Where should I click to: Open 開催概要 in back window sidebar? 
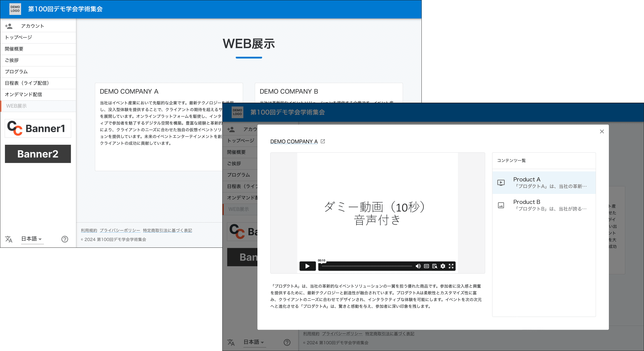coord(38,49)
